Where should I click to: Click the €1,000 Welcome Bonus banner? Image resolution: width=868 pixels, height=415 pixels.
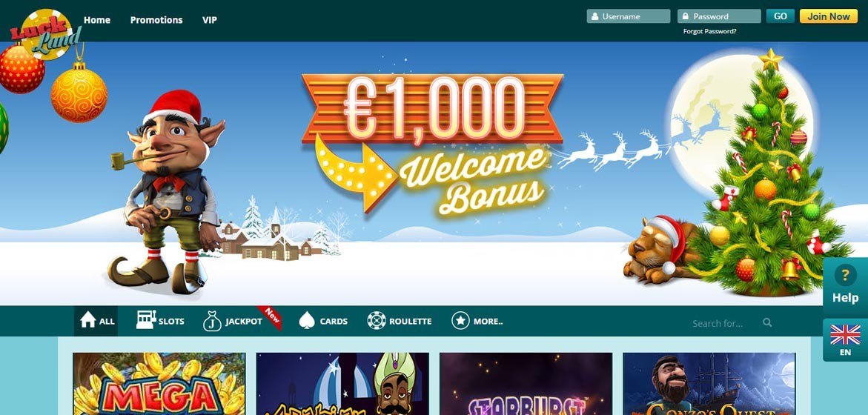click(x=432, y=145)
